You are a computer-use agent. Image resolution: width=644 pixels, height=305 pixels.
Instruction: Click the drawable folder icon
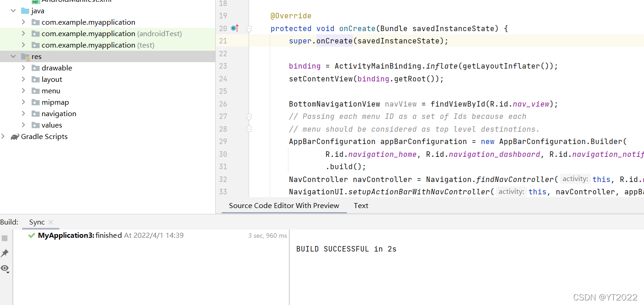point(35,68)
